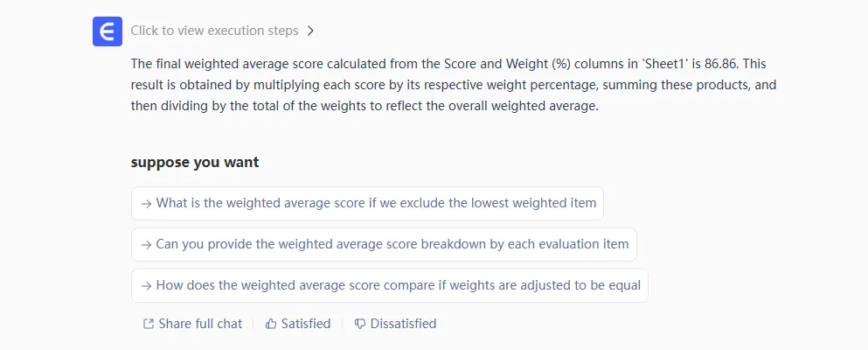Click the 'suppose you want' heading
Screen dimensions: 868x350
coord(194,162)
